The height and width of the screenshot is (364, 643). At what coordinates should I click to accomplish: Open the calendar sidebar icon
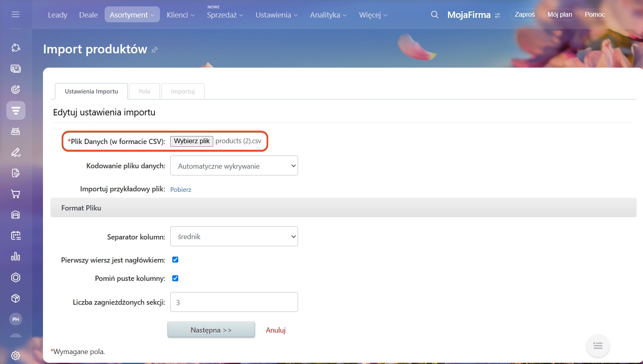point(16,236)
